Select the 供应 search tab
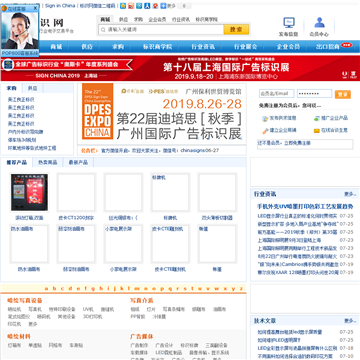This screenshot has height=360, width=360. tap(123, 19)
